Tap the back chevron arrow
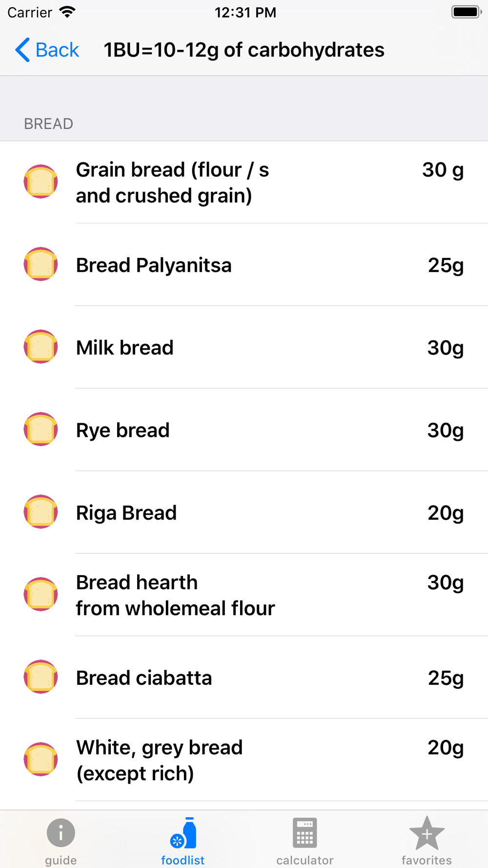Image resolution: width=488 pixels, height=868 pixels. [22, 50]
